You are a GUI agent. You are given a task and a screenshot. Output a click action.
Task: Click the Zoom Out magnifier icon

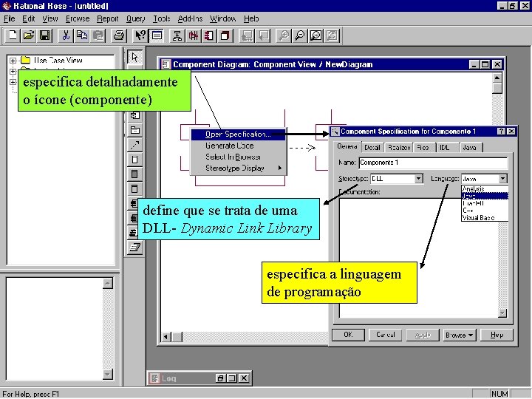click(299, 35)
